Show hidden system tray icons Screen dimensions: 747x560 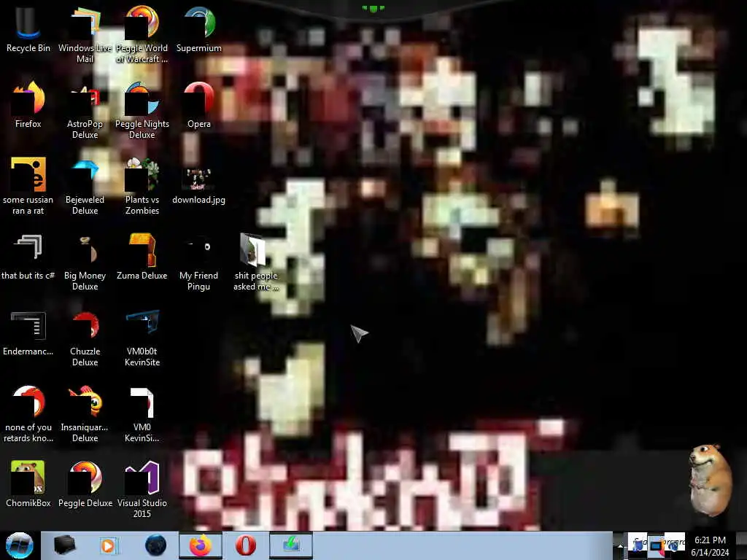(x=620, y=545)
